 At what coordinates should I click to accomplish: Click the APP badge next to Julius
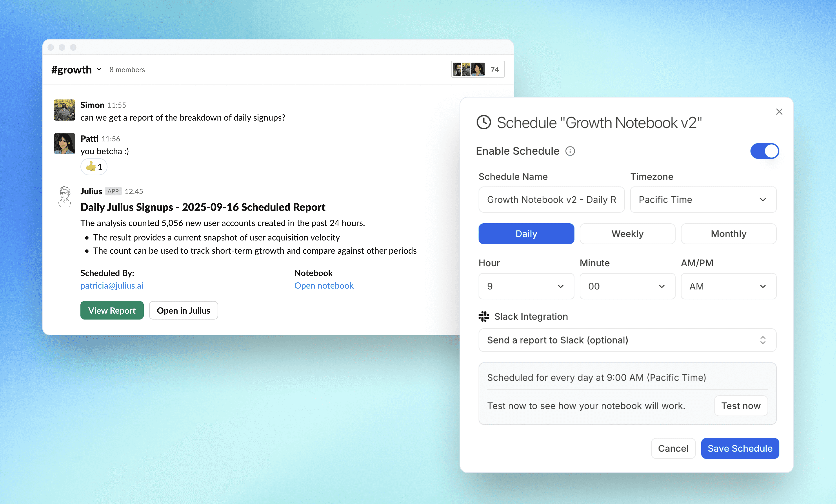113,191
